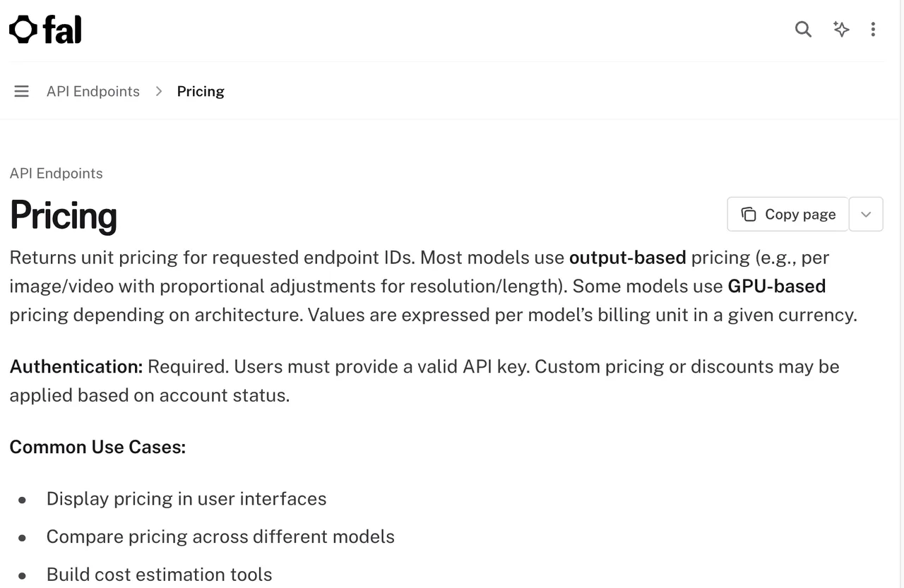The width and height of the screenshot is (904, 588).
Task: Select Pricing in the breadcrumb trail
Action: click(x=201, y=91)
